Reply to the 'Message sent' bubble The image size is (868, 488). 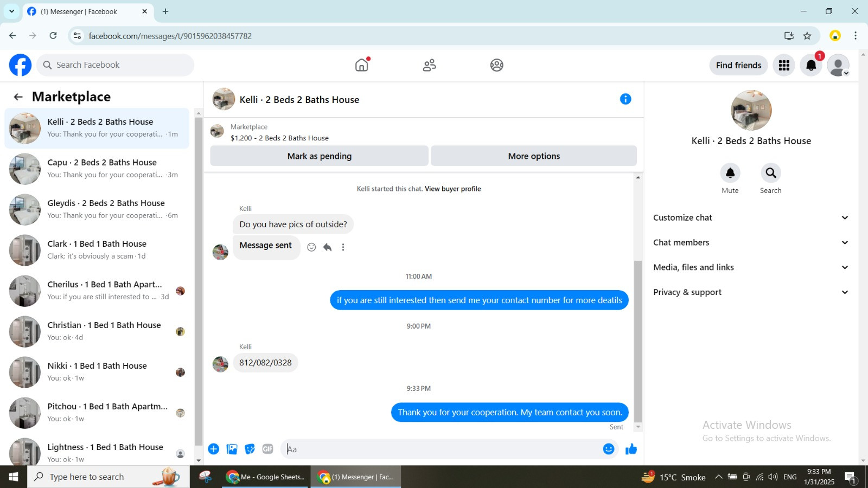327,247
